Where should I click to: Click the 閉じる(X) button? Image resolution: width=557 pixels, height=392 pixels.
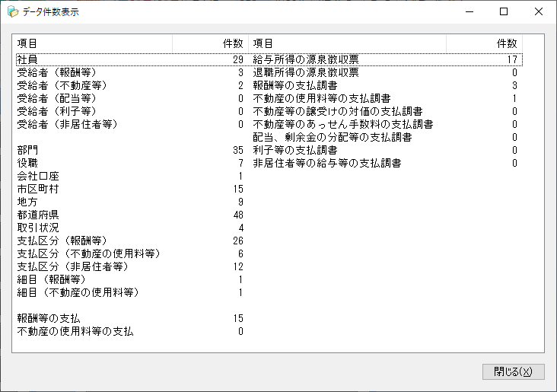513,371
